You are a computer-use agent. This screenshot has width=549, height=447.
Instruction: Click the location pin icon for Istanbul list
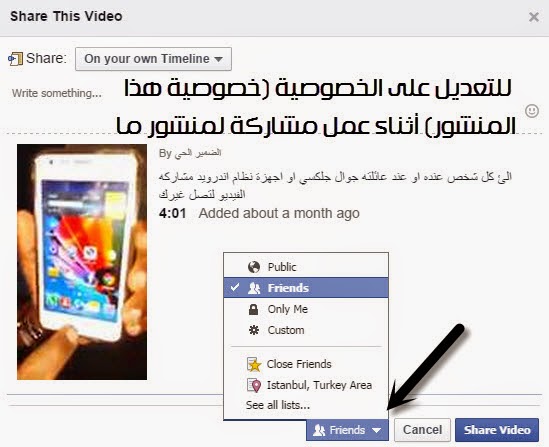[x=254, y=385]
